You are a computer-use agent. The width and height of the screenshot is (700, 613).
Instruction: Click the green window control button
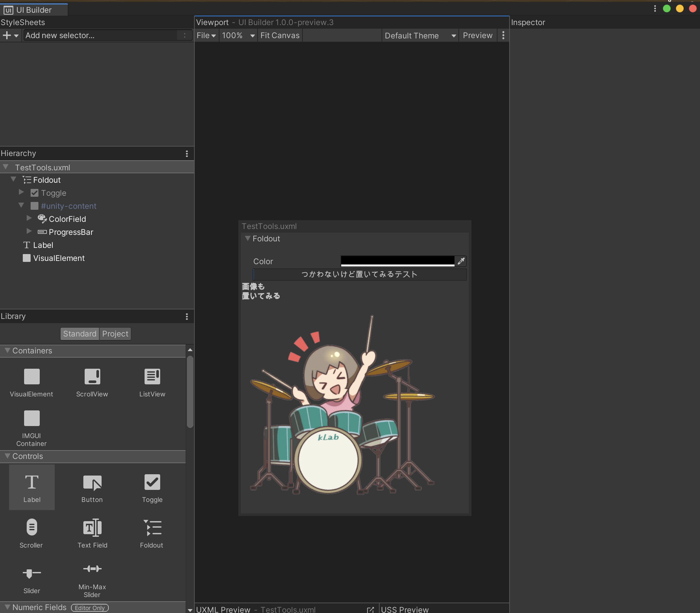(666, 8)
